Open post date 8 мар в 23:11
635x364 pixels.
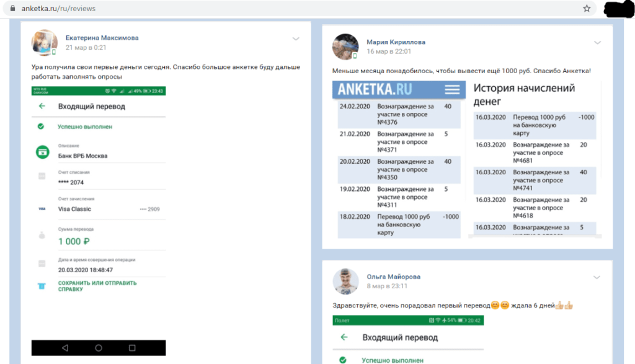[x=387, y=286]
